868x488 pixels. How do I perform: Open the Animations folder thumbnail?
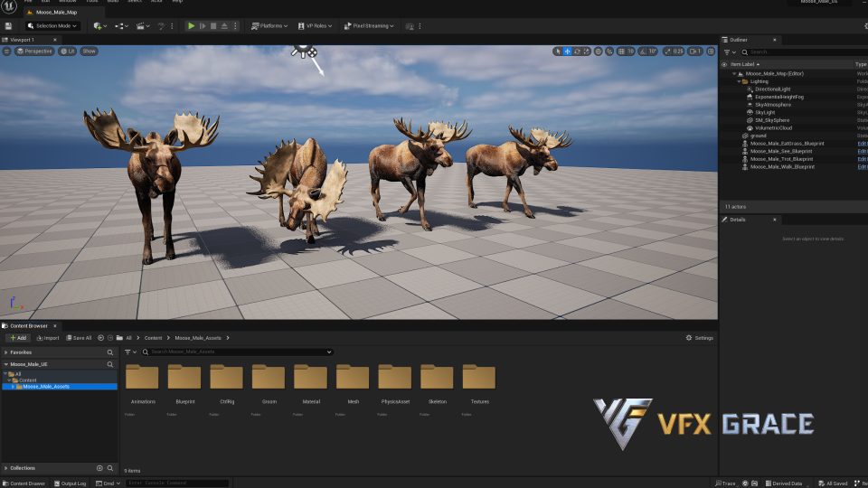coord(142,377)
